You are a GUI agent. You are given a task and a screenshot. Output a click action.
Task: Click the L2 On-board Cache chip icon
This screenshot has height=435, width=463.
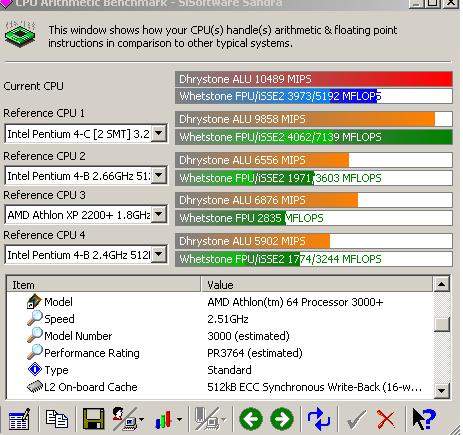35,387
